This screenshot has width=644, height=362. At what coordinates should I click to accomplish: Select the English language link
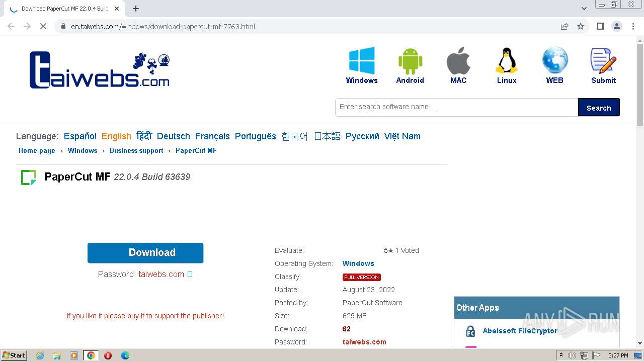click(x=116, y=136)
